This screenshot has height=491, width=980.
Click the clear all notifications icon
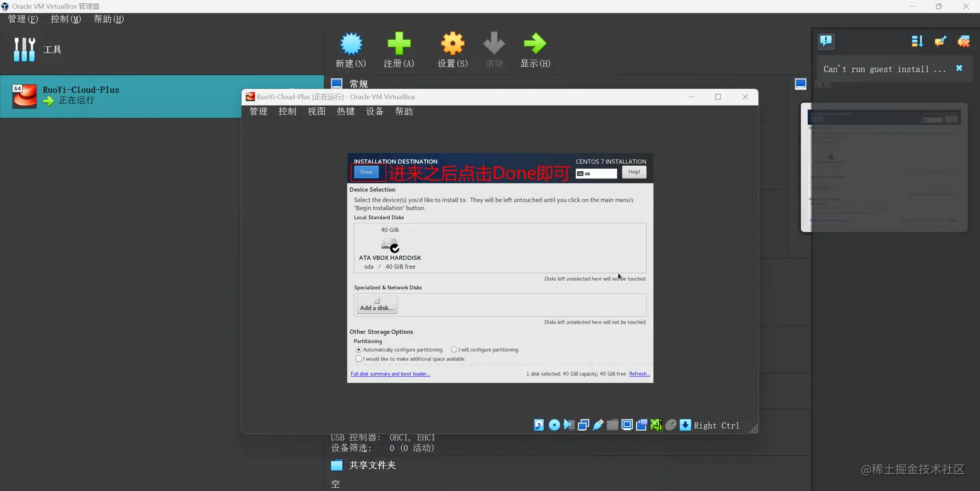[x=964, y=42]
